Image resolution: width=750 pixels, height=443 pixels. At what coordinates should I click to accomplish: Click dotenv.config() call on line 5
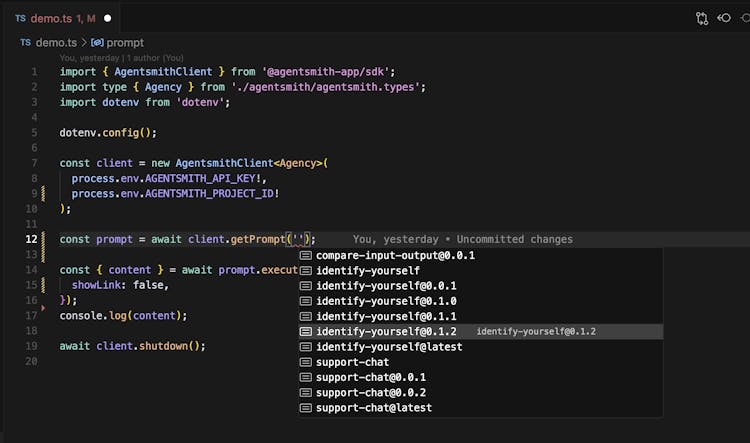(106, 133)
